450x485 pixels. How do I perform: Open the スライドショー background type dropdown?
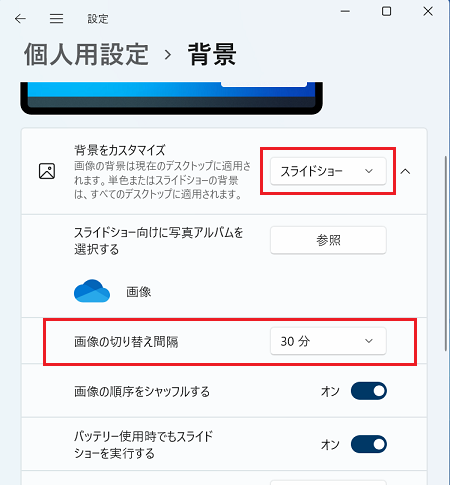[x=328, y=171]
